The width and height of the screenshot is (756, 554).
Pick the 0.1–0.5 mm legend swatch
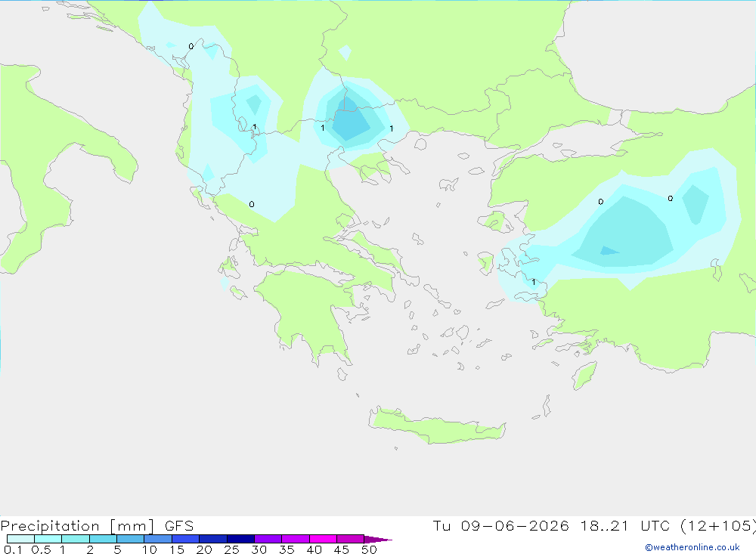pyautogui.click(x=20, y=539)
